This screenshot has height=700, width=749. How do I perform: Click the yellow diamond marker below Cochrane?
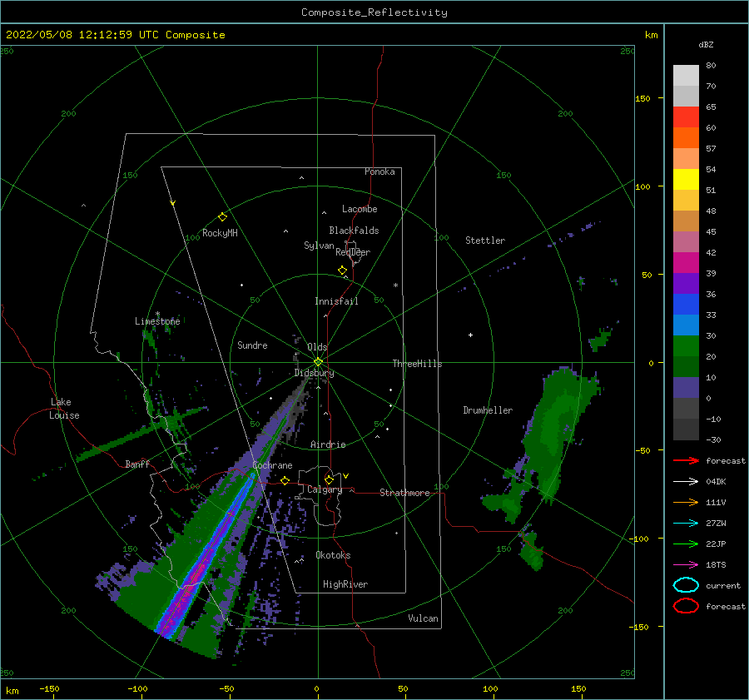(285, 481)
